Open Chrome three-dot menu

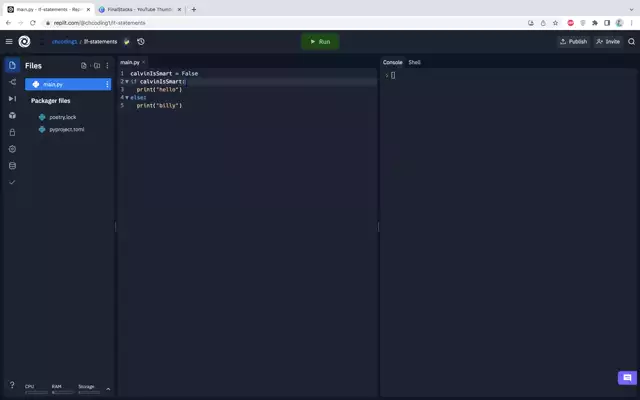pos(631,23)
